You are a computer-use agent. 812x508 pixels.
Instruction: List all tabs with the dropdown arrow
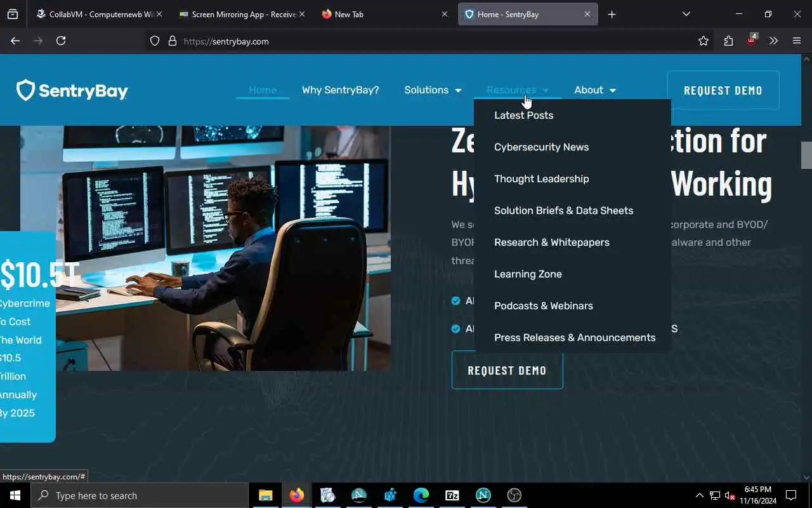[686, 14]
